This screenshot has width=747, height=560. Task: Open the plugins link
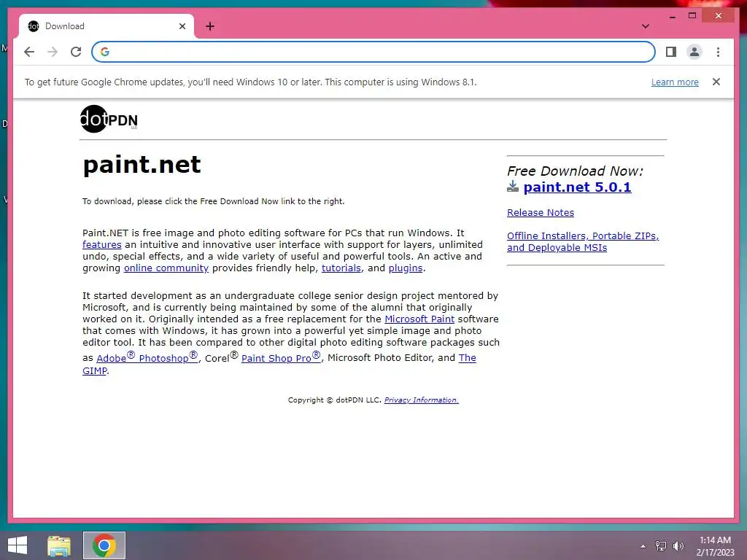pyautogui.click(x=406, y=268)
